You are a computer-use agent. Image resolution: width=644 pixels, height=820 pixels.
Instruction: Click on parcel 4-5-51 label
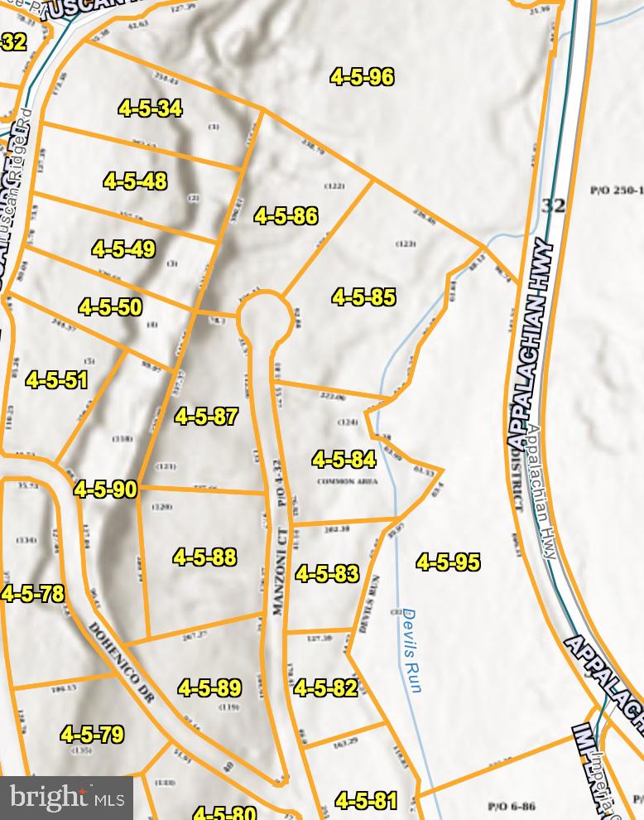coord(57,380)
